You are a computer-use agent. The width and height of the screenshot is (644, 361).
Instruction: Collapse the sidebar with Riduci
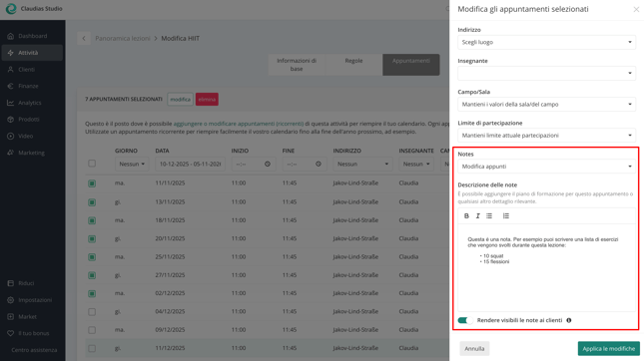pos(32,283)
